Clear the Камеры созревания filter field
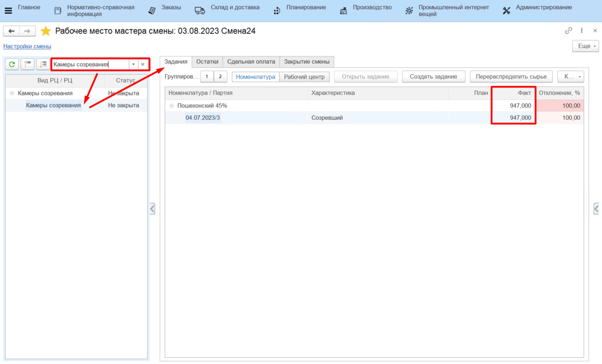602x364 pixels. (x=143, y=64)
